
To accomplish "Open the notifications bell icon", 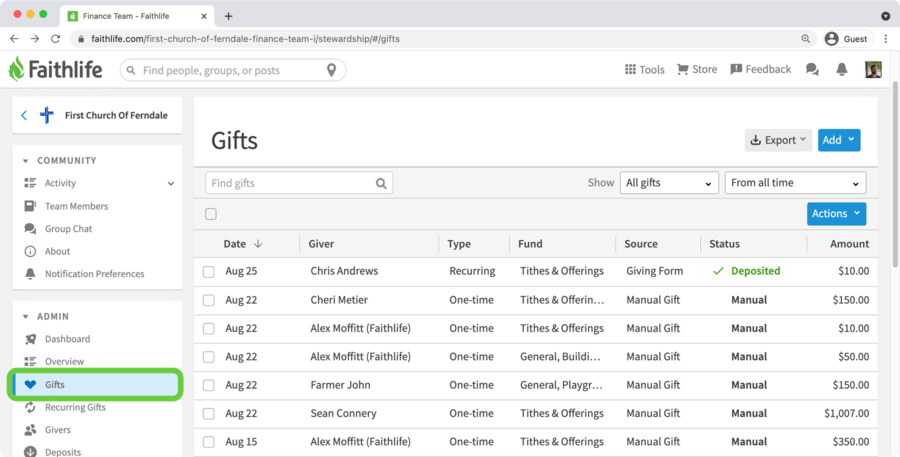I will pos(842,69).
